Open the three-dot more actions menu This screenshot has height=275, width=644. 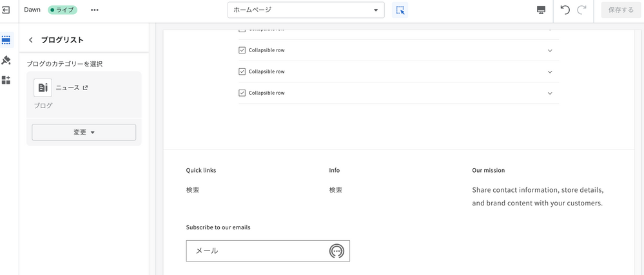[x=95, y=10]
